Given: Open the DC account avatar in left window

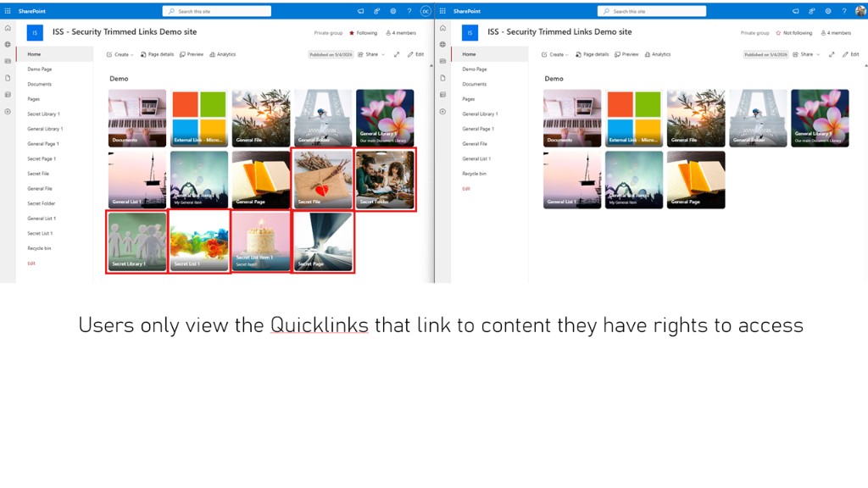Looking at the screenshot, I should [426, 11].
